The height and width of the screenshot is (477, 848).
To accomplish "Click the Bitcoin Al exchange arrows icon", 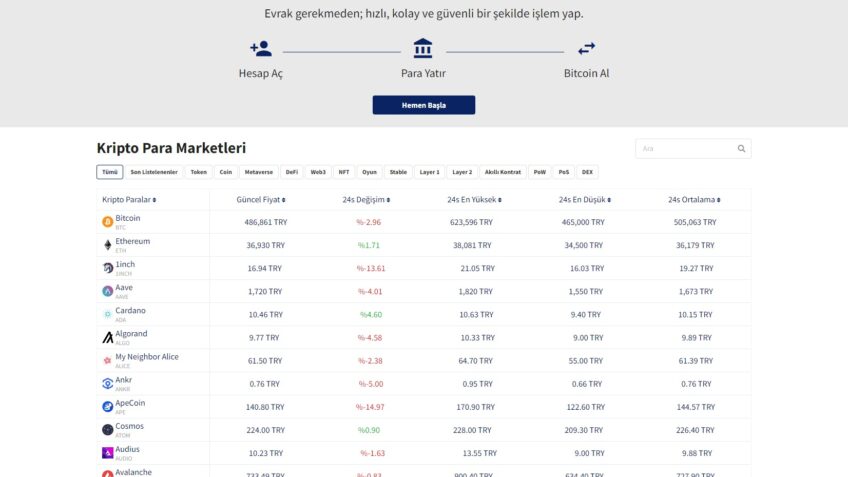I will [586, 48].
